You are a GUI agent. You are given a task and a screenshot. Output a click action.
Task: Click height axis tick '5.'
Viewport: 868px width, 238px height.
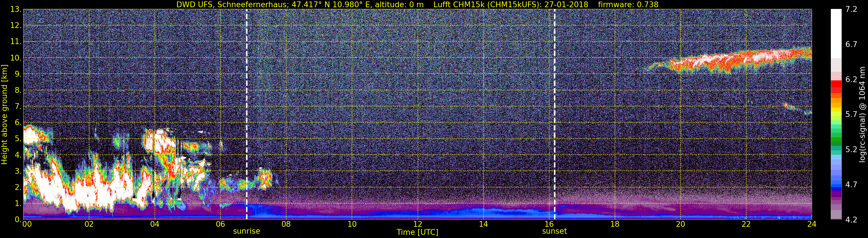18,139
